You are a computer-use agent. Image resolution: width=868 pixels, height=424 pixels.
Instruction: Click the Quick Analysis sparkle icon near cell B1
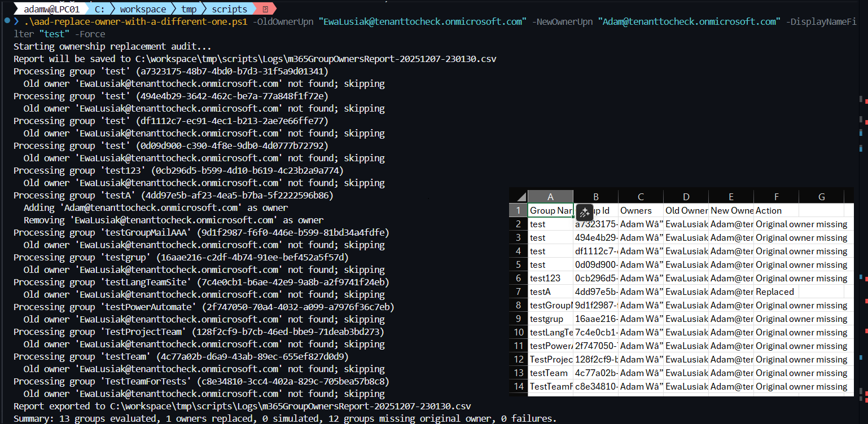(584, 213)
